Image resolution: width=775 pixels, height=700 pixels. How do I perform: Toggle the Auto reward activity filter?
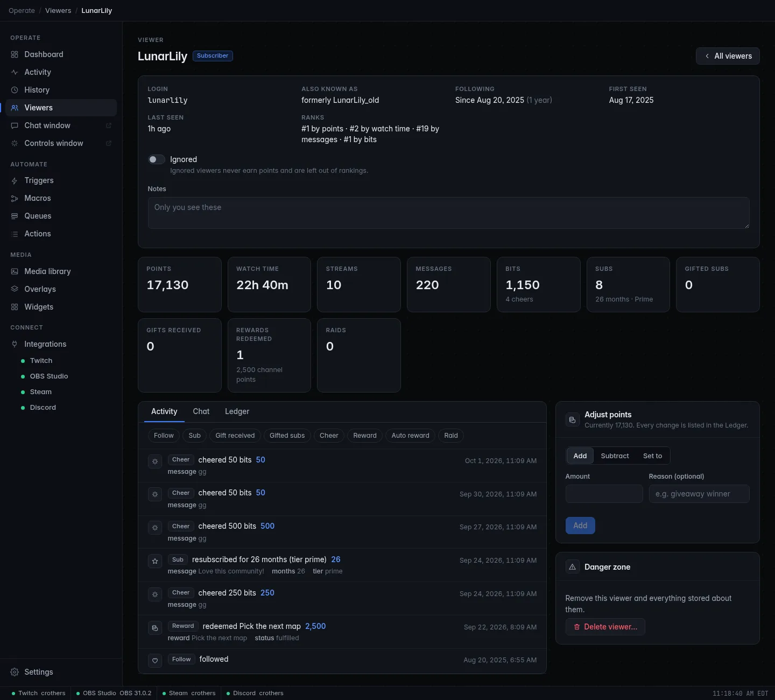[410, 436]
